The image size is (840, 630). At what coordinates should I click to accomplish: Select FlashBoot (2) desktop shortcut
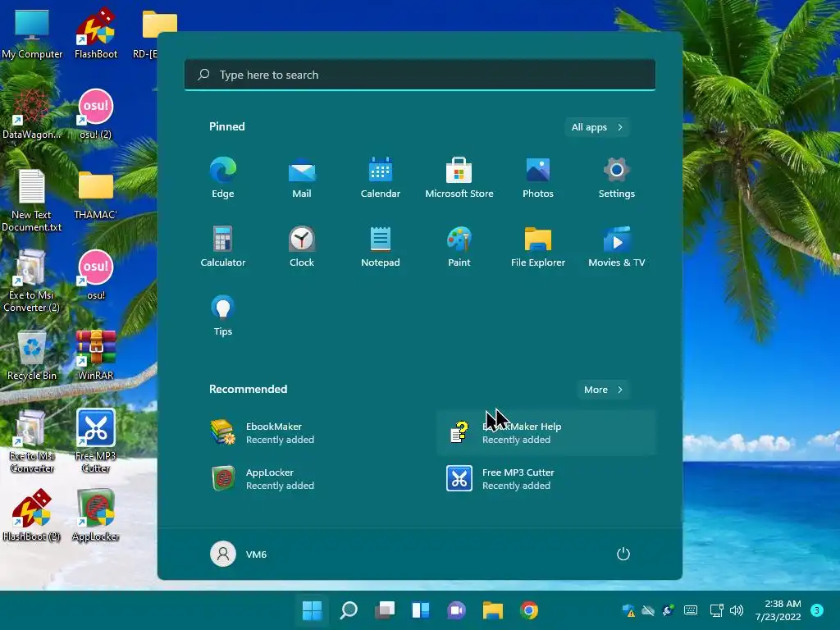point(32,516)
